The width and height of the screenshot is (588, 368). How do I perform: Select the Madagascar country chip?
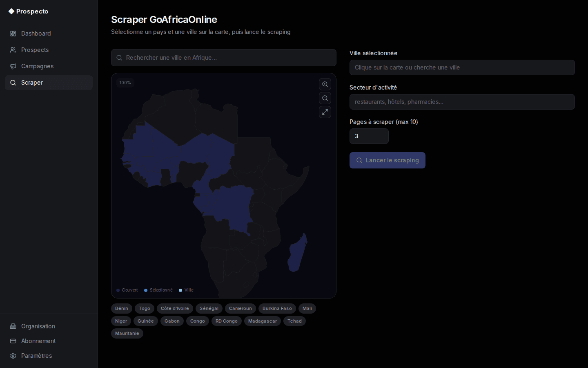tap(263, 321)
